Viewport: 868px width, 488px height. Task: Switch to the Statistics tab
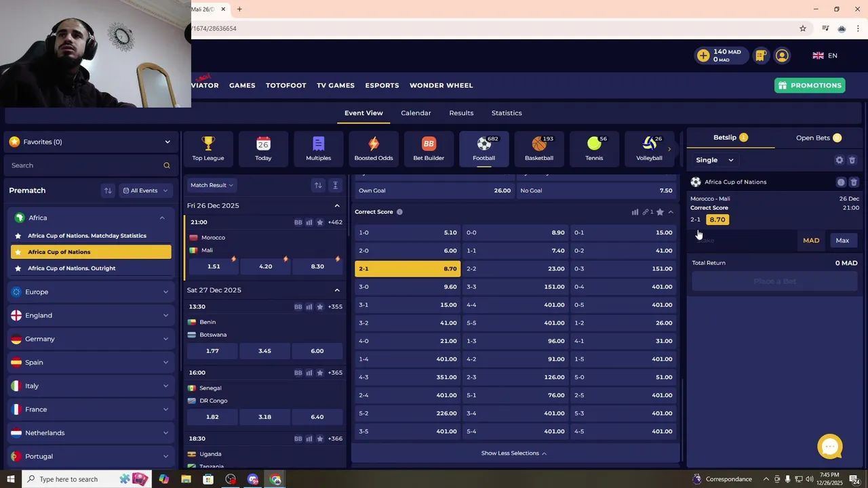[x=507, y=113]
